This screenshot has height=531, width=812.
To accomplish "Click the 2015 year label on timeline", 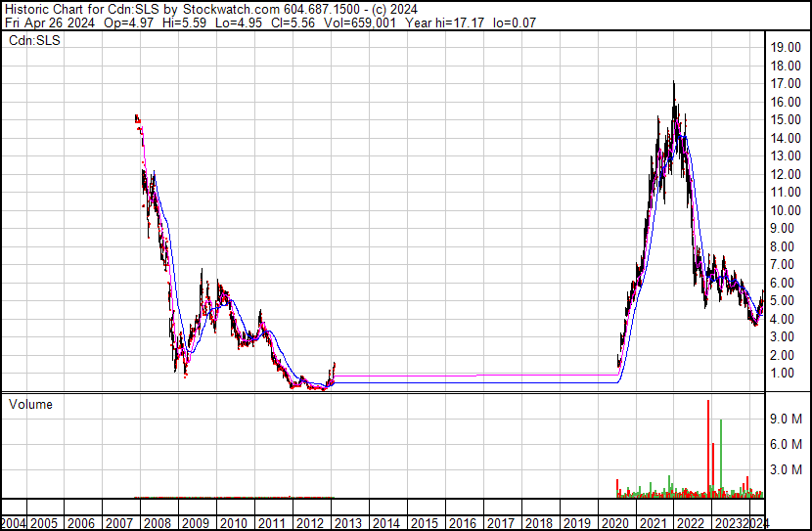I will 425,523.
